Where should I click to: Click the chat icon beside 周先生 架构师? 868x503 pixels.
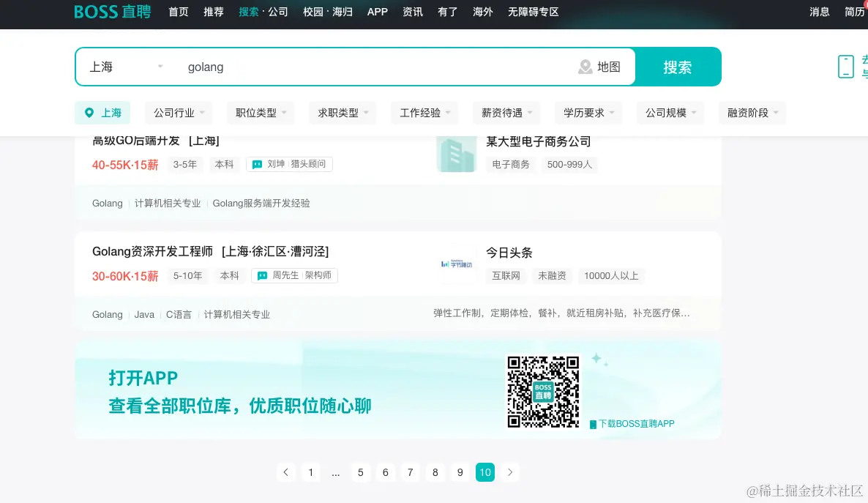point(261,275)
